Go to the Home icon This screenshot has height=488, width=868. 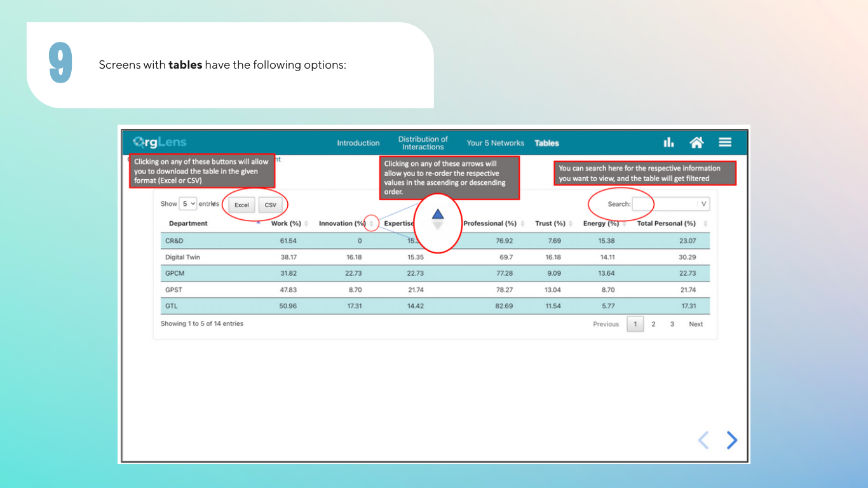tap(696, 142)
